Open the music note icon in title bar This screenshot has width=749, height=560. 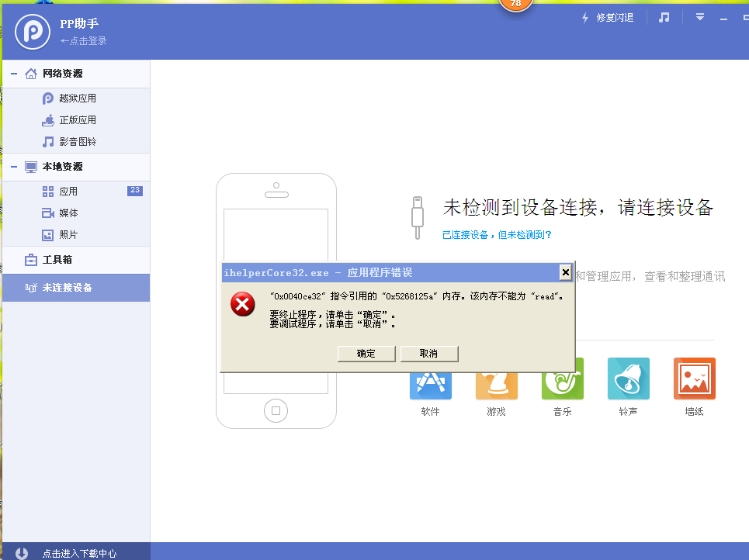click(664, 18)
